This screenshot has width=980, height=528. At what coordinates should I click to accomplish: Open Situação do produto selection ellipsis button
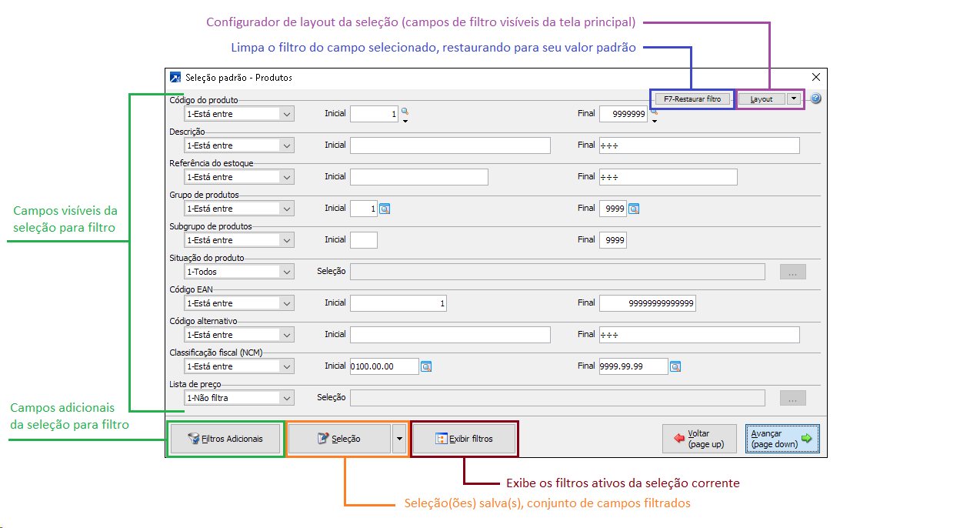pos(793,272)
